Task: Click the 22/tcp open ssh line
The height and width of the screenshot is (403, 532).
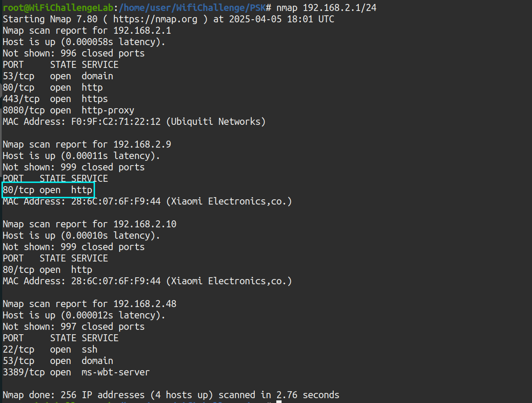Action: coord(50,350)
